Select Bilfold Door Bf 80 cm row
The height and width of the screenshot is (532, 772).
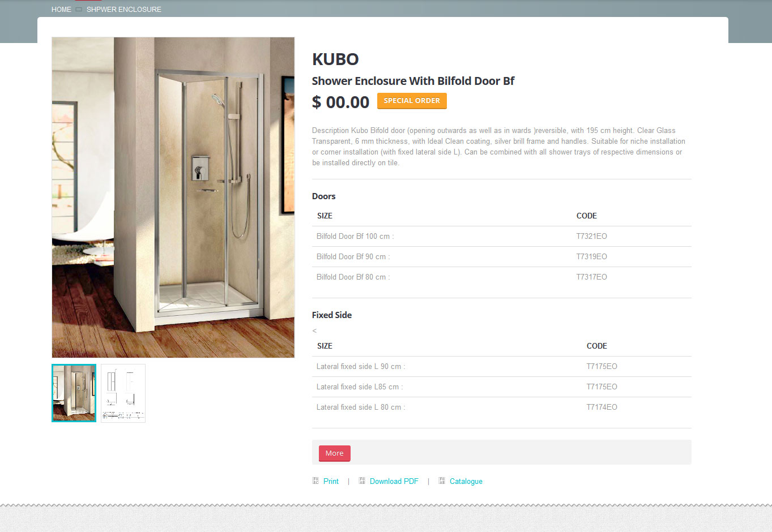502,277
